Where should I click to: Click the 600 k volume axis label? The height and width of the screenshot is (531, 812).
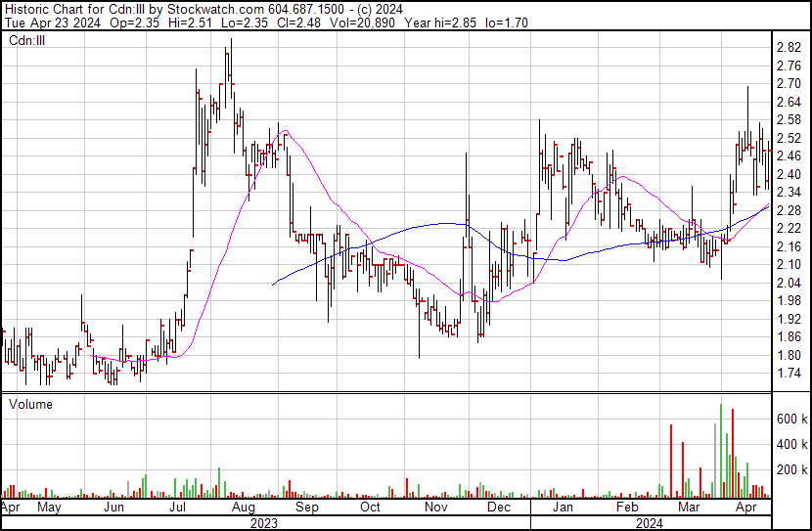[790, 419]
